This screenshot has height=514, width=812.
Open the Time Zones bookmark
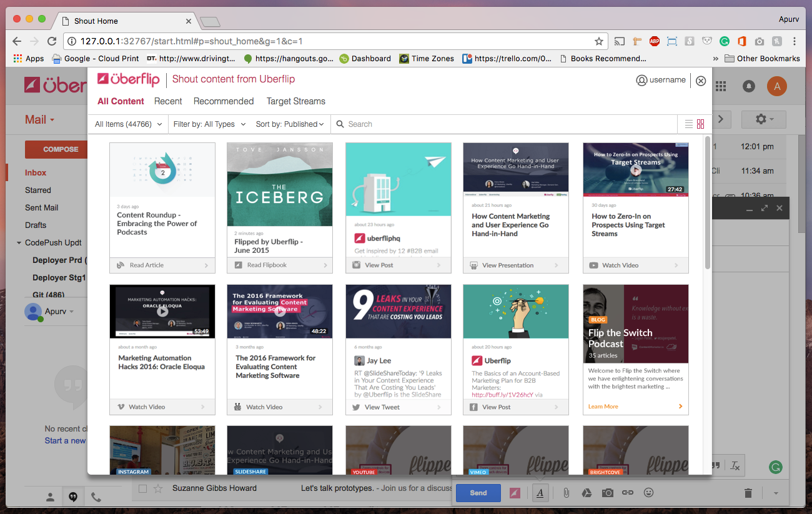click(427, 59)
